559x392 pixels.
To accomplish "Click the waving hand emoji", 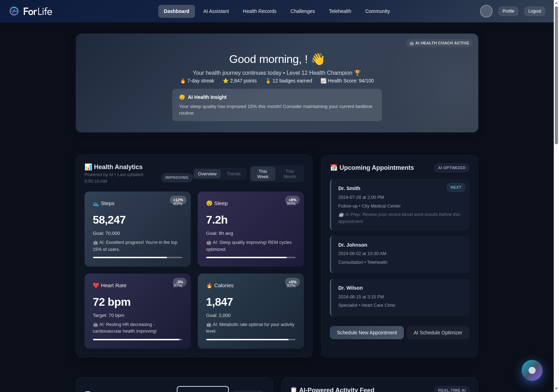I will coord(318,59).
